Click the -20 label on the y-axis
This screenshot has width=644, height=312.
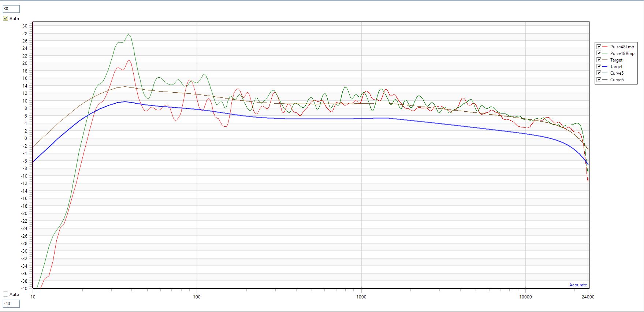click(x=24, y=213)
